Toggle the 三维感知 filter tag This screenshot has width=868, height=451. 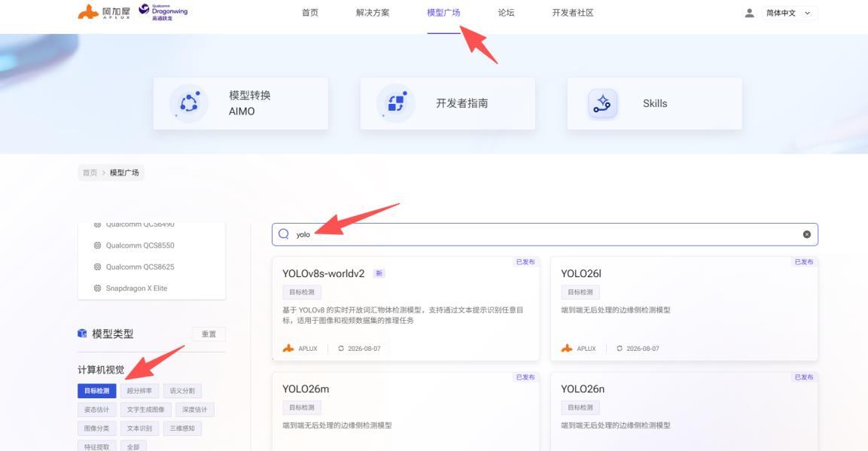[182, 428]
